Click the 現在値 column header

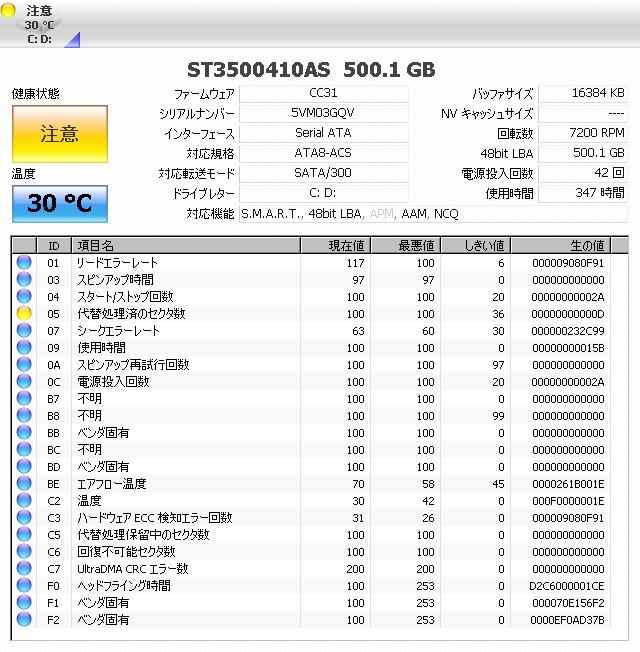tap(335, 246)
